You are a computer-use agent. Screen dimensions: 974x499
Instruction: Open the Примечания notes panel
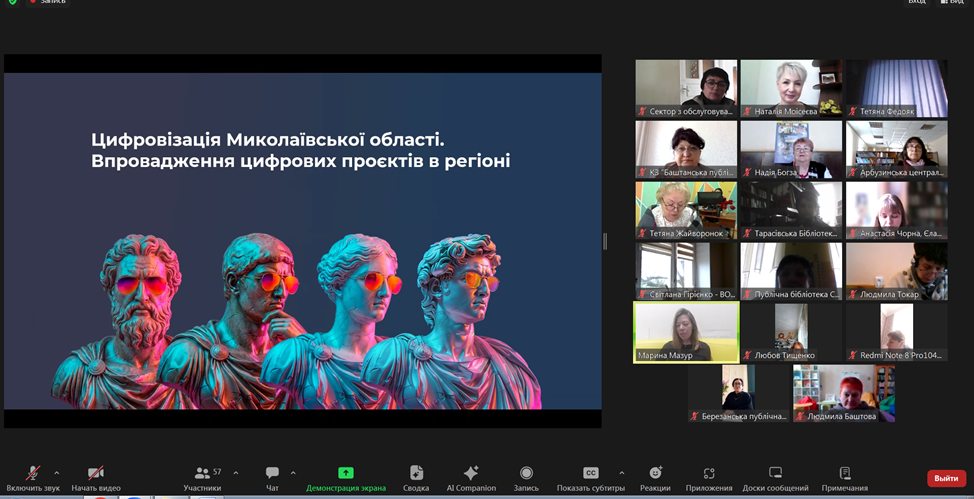tap(845, 478)
